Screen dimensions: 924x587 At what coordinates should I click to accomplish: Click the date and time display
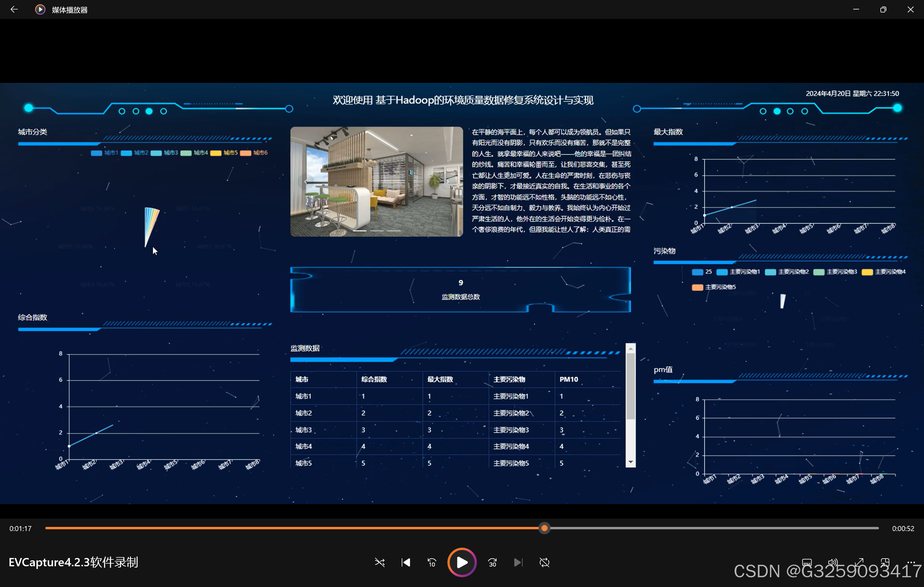(x=852, y=94)
